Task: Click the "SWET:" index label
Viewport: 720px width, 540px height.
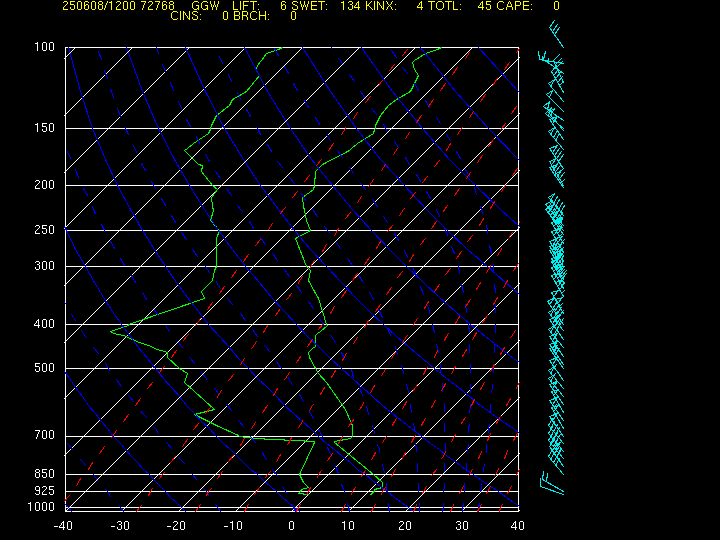Action: pyautogui.click(x=310, y=6)
